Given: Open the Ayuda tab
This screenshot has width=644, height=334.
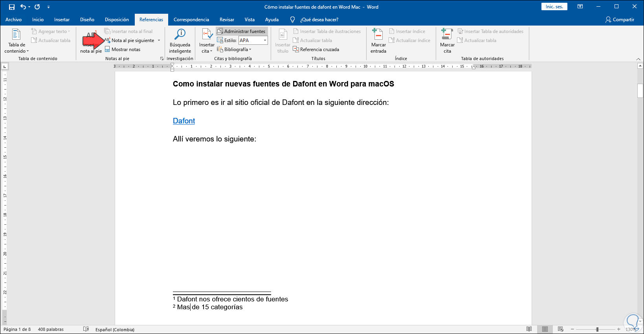Looking at the screenshot, I should (x=272, y=20).
